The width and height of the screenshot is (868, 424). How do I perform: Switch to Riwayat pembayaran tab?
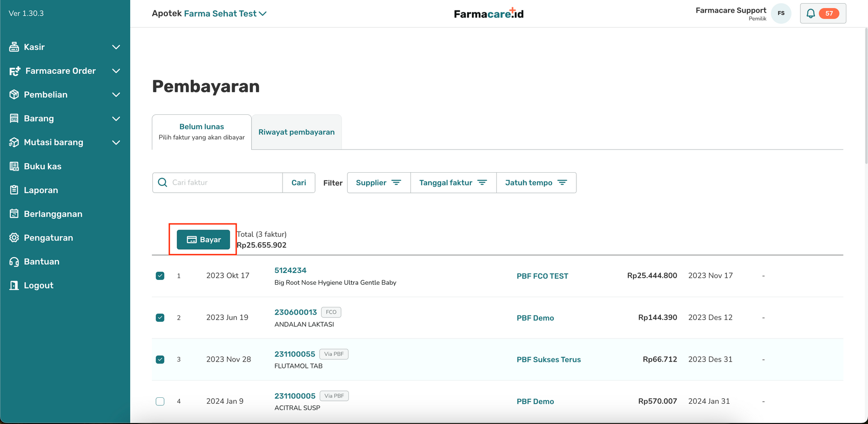coord(297,132)
